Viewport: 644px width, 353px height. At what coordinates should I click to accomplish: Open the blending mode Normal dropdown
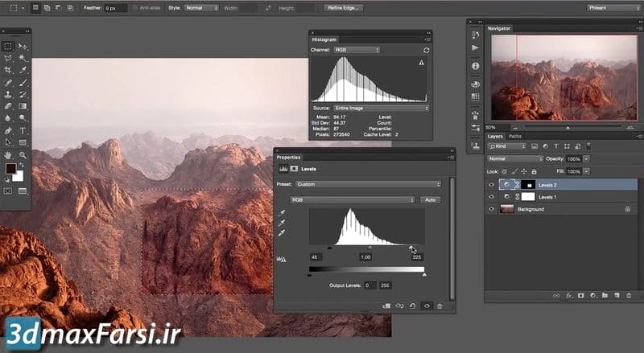point(515,159)
